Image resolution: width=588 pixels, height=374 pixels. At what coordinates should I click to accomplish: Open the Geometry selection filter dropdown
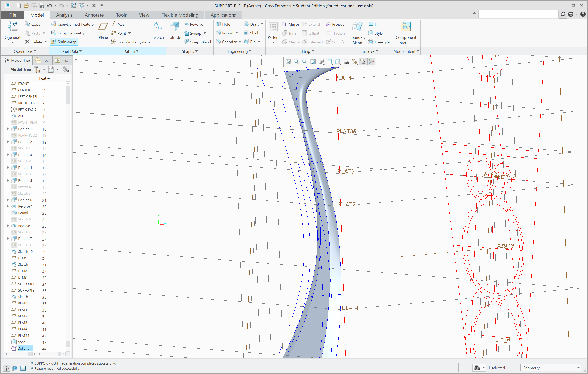pos(578,368)
